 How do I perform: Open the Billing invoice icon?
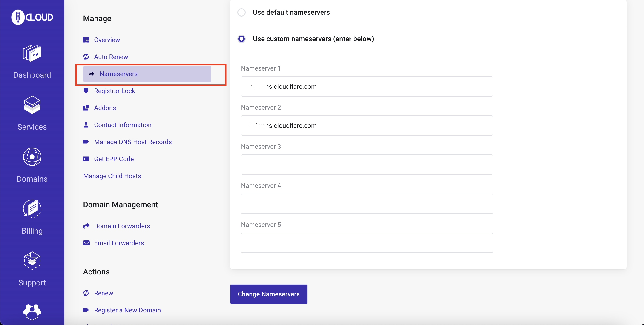pos(32,209)
